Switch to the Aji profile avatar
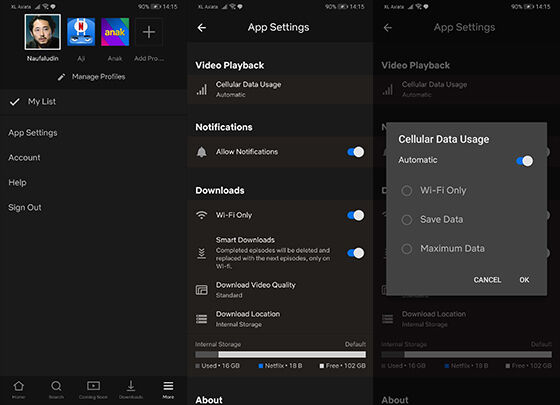This screenshot has width=560, height=405. point(81,32)
